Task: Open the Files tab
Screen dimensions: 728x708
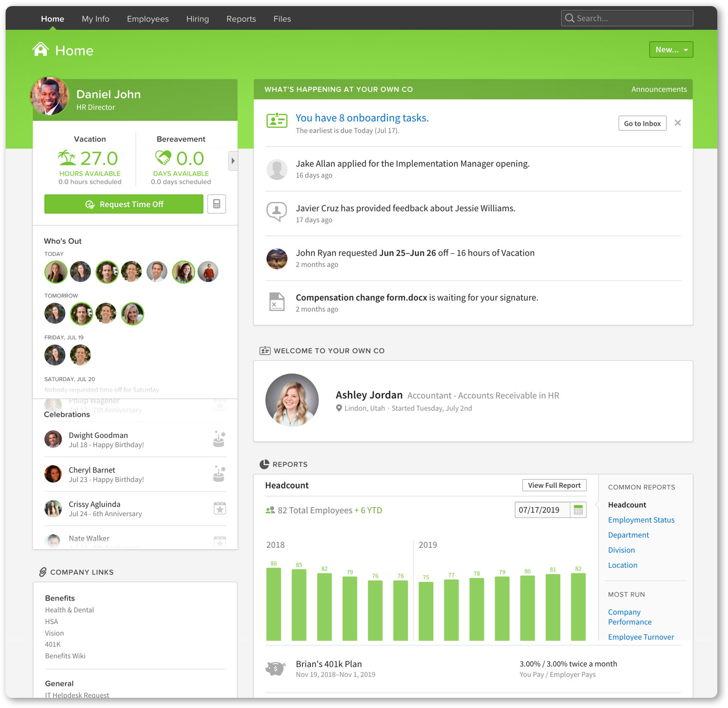Action: coord(282,19)
